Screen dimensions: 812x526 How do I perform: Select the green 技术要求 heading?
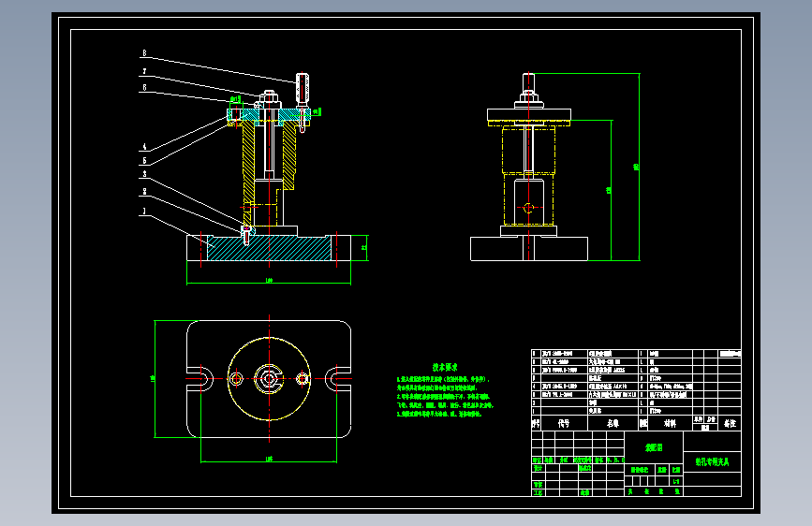coord(445,367)
